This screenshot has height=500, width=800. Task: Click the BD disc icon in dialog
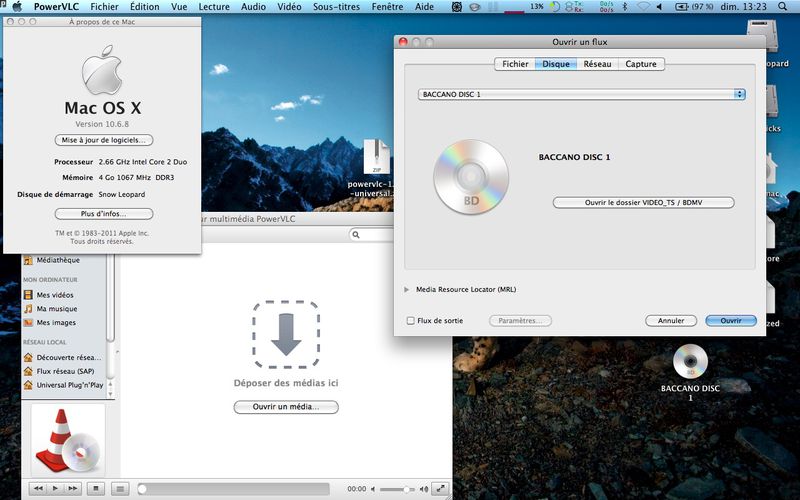[x=471, y=177]
